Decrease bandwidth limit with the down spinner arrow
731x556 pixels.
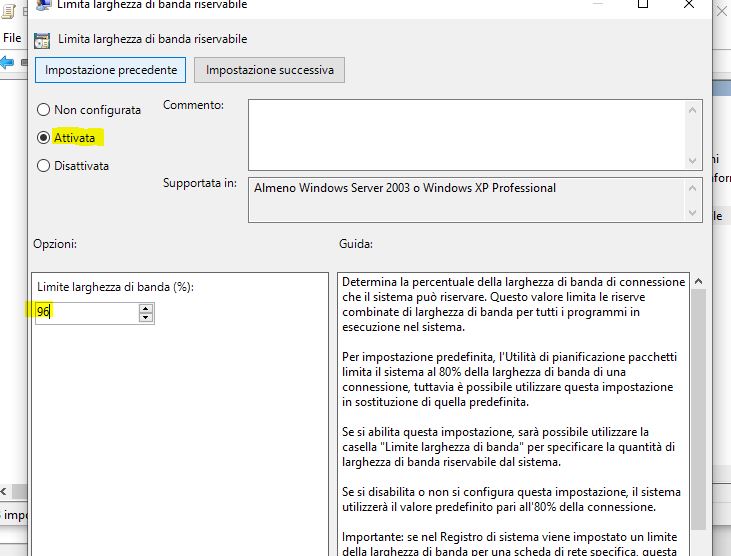pos(146,318)
